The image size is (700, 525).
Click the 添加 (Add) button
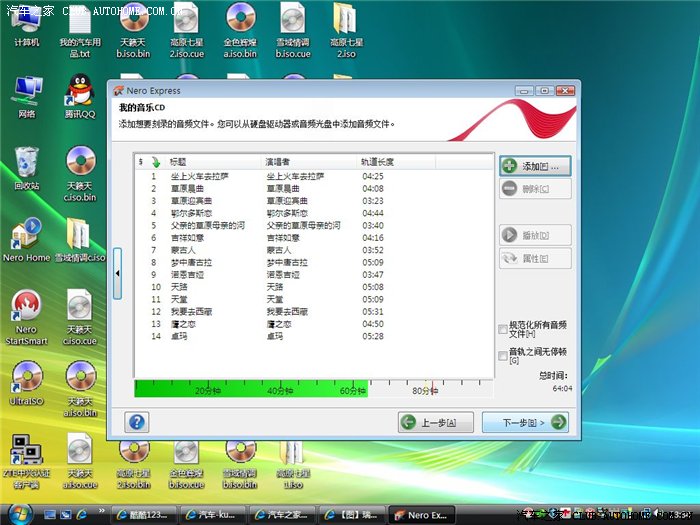535,166
